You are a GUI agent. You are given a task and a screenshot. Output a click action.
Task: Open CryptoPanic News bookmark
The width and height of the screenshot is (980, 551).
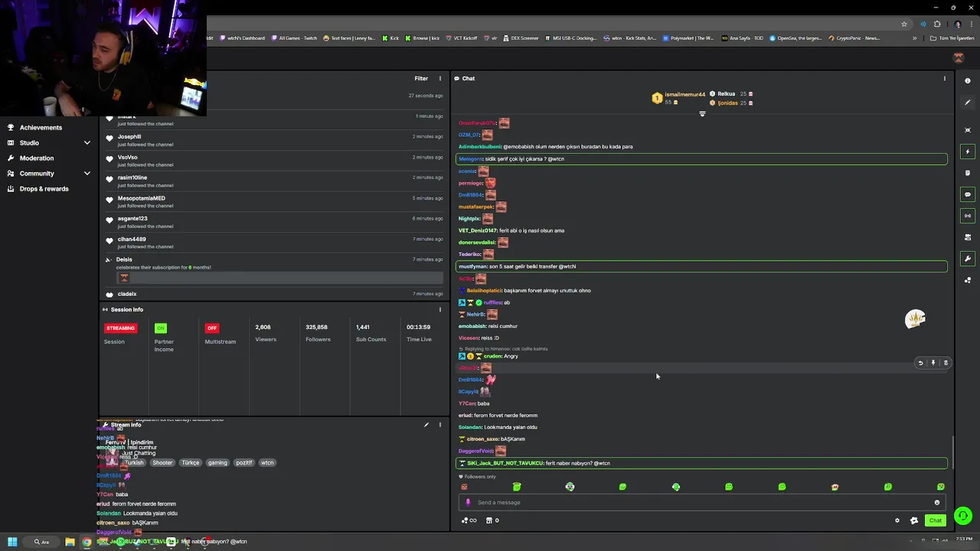[x=854, y=37]
